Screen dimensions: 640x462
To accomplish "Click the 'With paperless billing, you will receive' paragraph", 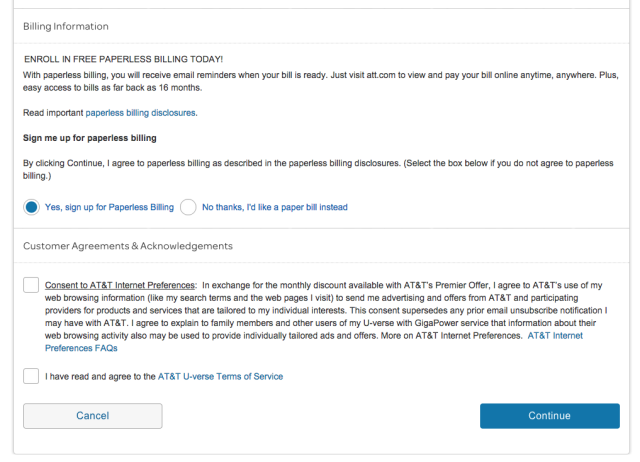I will point(321,81).
